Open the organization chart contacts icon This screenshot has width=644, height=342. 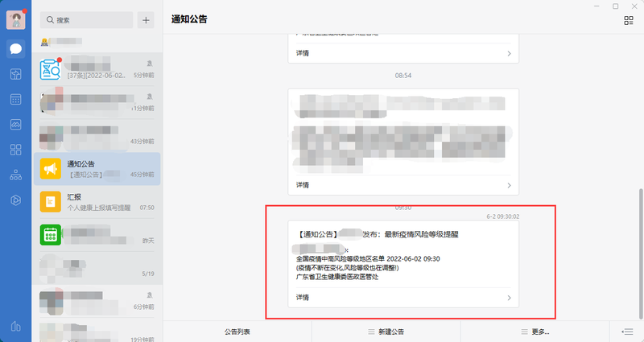[x=15, y=175]
